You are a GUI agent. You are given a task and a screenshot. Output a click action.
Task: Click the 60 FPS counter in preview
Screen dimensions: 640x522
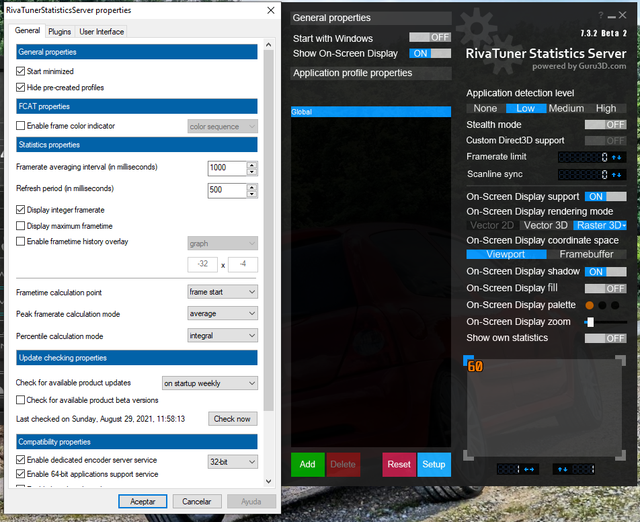tap(475, 367)
